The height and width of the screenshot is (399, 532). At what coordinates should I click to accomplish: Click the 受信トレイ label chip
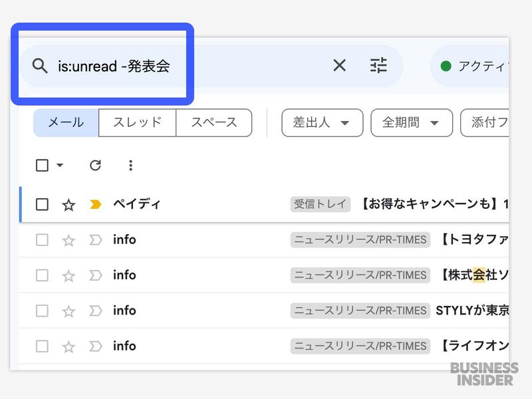pyautogui.click(x=320, y=204)
